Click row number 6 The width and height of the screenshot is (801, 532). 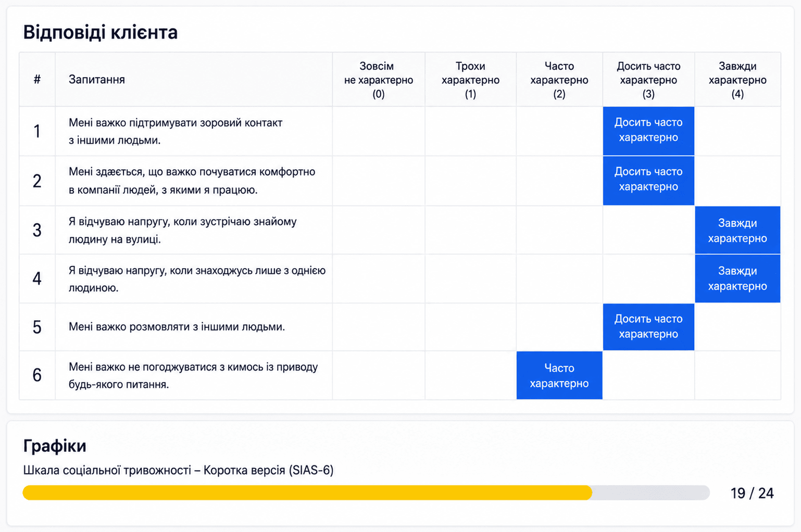coord(37,375)
